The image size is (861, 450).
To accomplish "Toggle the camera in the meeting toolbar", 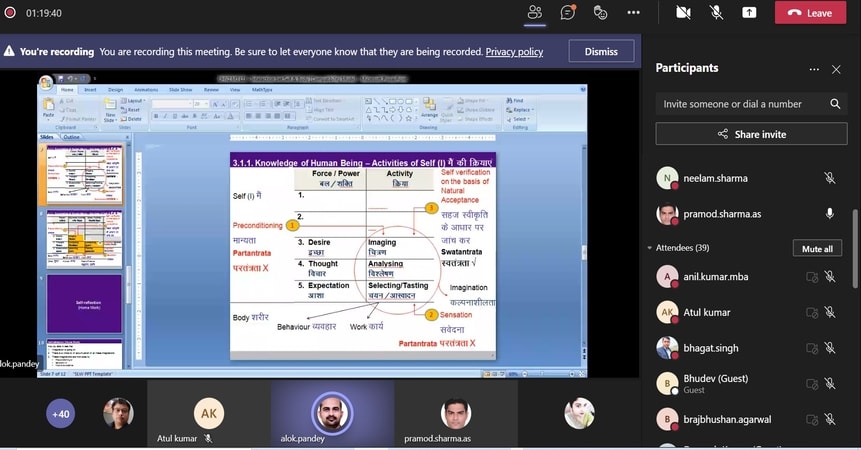I will (x=684, y=12).
